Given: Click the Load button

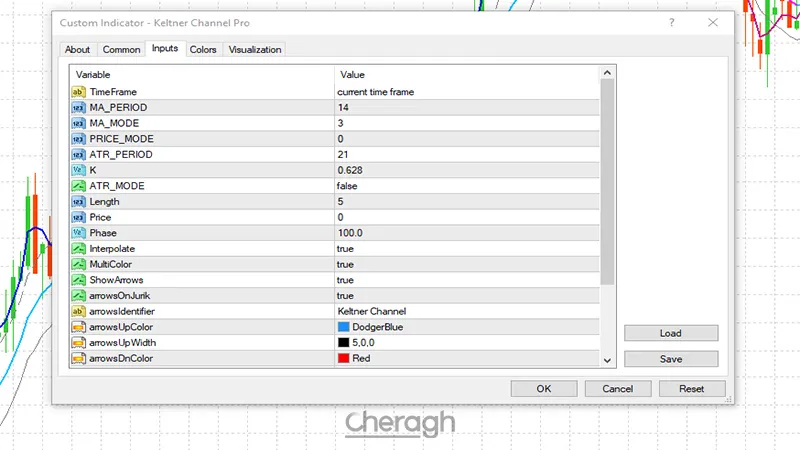Looking at the screenshot, I should 670,333.
